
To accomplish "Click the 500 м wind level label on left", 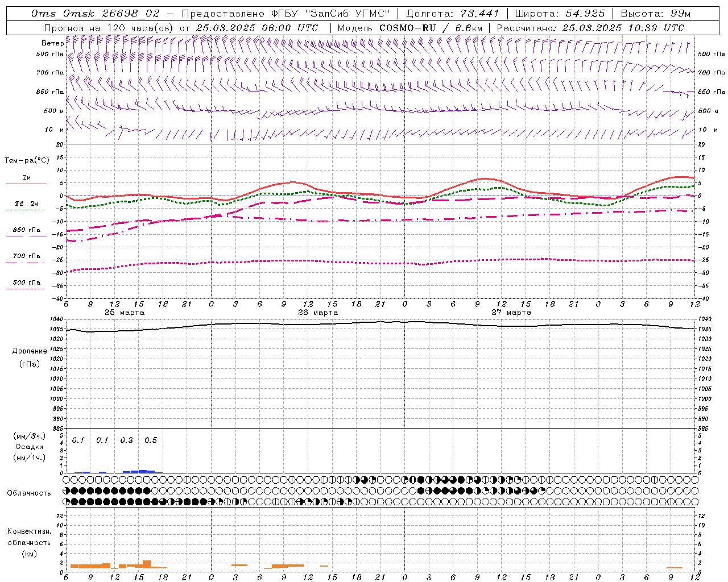I will [x=54, y=111].
